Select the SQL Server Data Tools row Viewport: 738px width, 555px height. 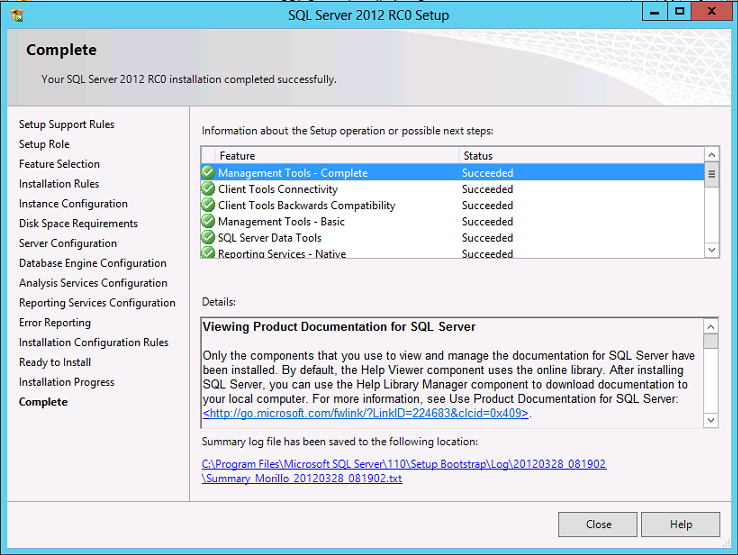pyautogui.click(x=452, y=238)
